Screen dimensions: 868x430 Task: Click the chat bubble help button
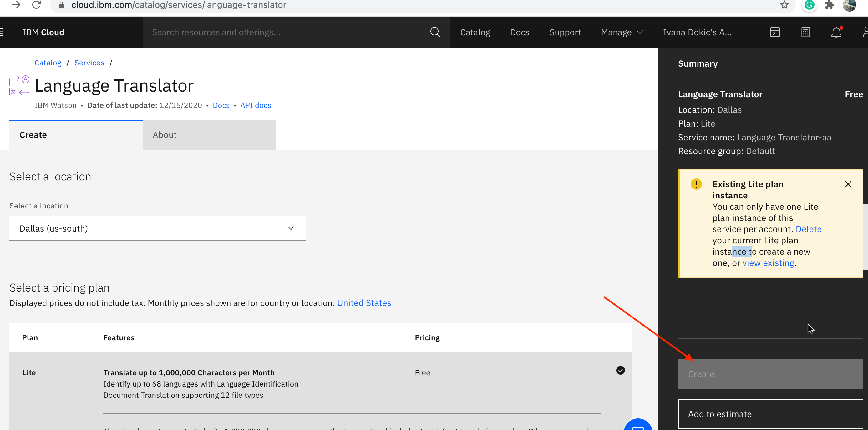(x=637, y=426)
